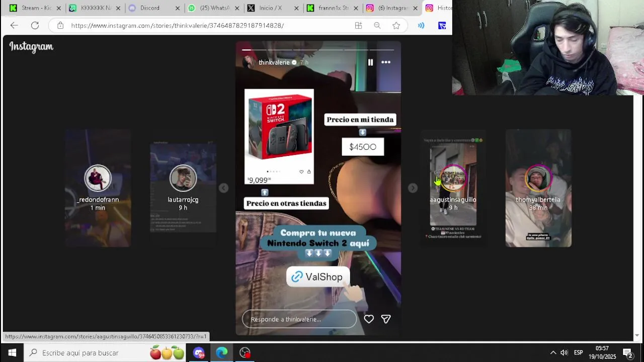Open the volume speaker icon in the tray
Viewport: 644px width, 362px height.
point(564,353)
